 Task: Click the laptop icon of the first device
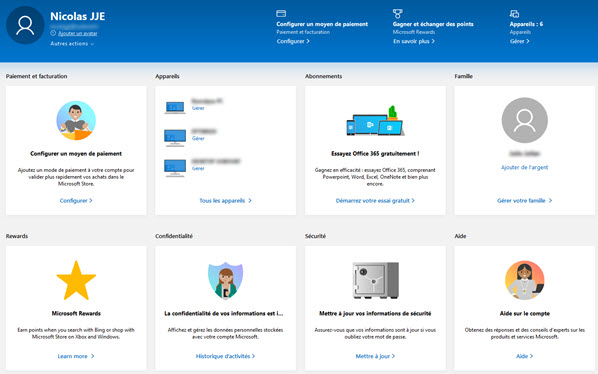(175, 107)
